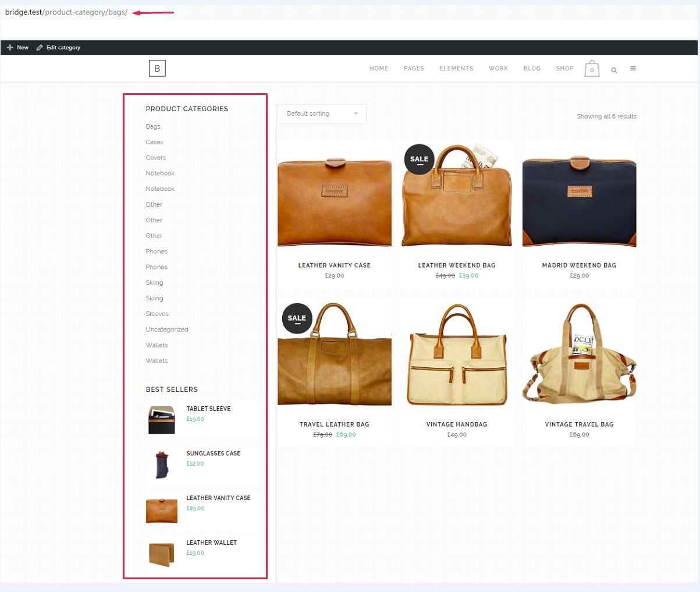Click the B logo in header

(x=157, y=69)
